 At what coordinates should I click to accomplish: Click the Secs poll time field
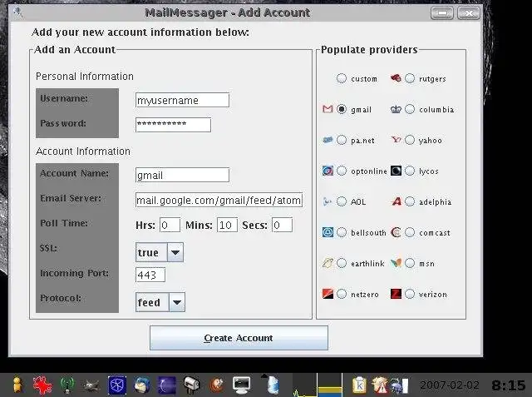click(282, 225)
